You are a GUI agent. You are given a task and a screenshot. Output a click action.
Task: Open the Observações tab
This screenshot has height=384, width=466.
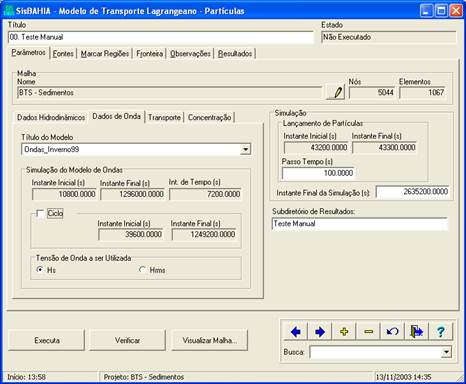pos(190,54)
